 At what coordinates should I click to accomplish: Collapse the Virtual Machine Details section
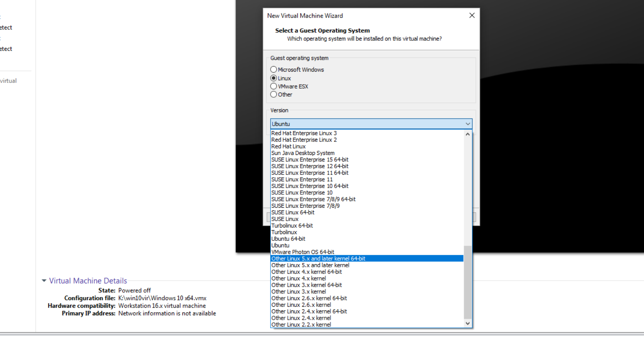point(44,281)
